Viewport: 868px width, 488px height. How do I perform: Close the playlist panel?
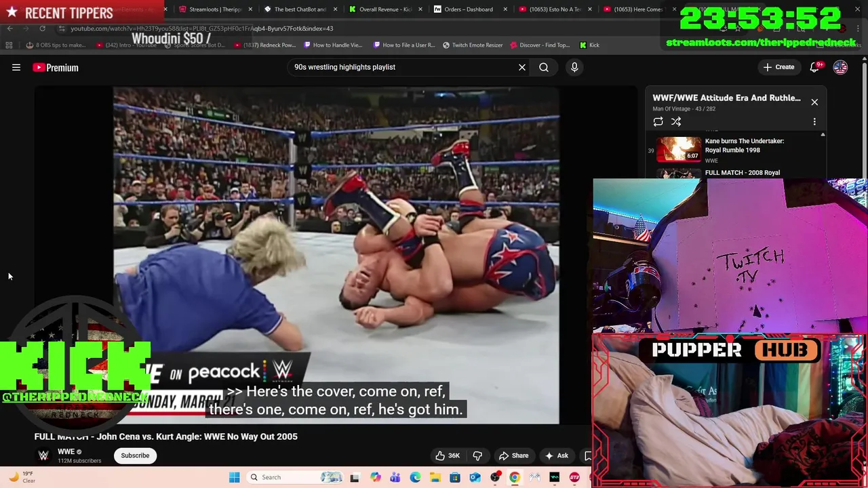814,102
